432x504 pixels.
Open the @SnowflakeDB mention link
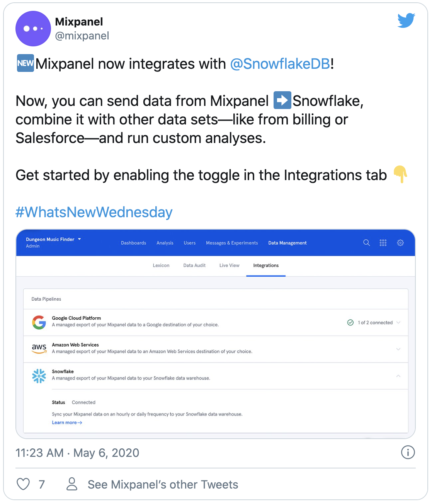coord(280,64)
